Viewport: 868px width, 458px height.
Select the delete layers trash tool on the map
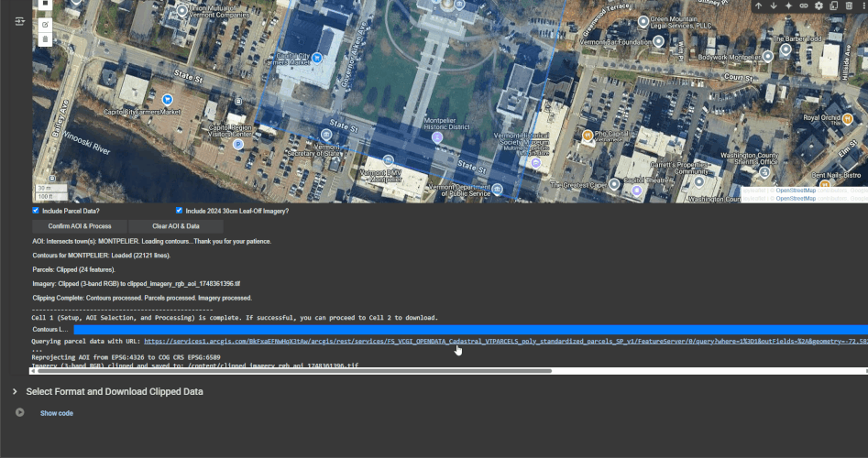click(45, 39)
